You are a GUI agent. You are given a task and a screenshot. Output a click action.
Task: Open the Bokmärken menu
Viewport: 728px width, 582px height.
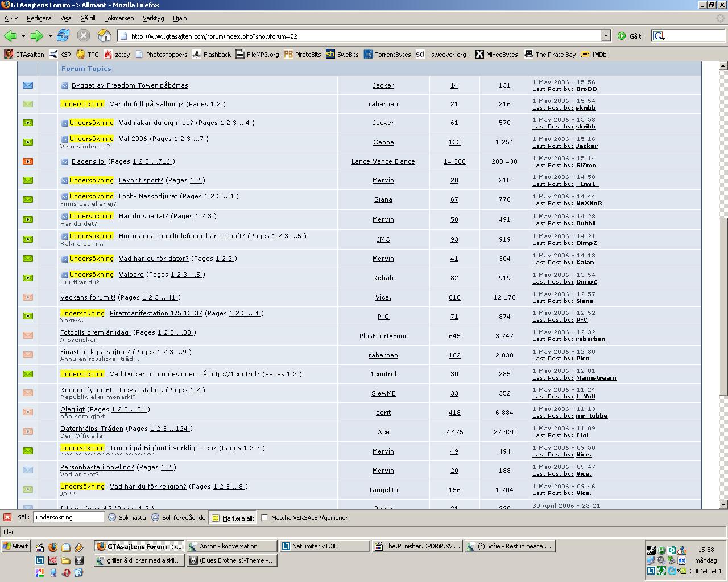pos(119,18)
